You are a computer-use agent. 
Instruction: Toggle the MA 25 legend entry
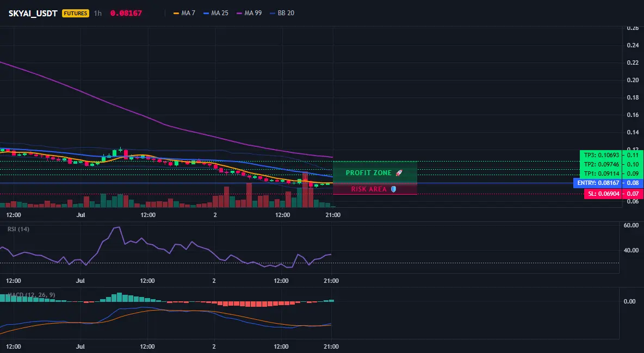215,13
